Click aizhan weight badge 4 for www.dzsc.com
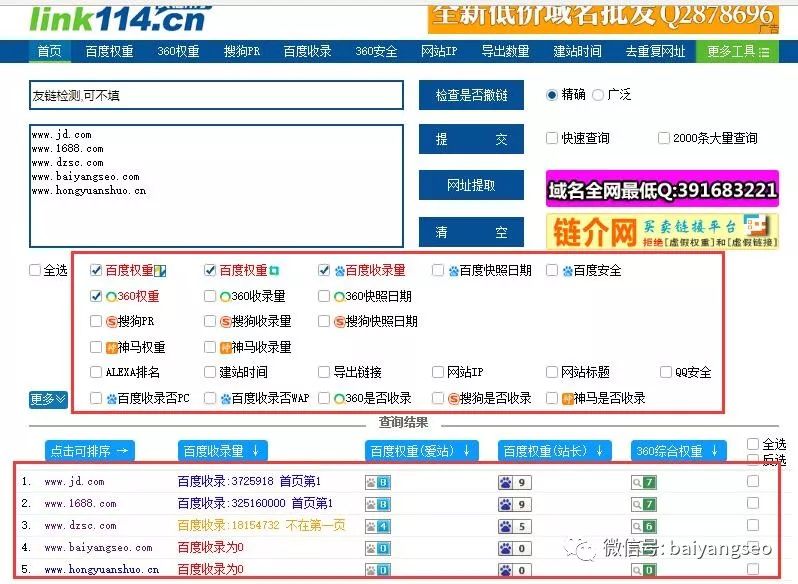The height and width of the screenshot is (584, 798). 378,526
